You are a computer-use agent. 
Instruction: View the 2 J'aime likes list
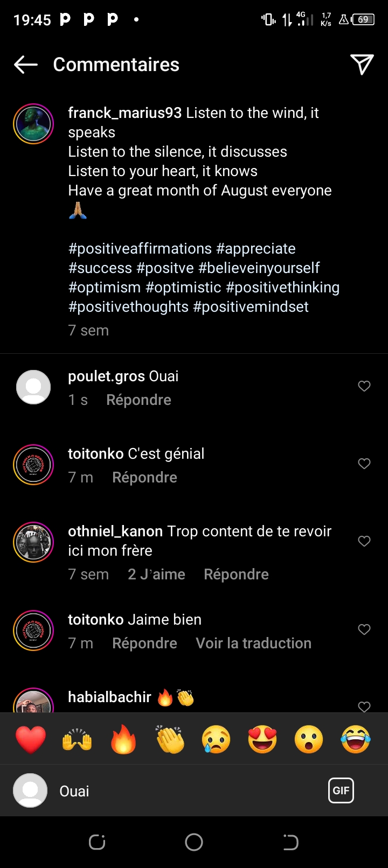point(156,575)
